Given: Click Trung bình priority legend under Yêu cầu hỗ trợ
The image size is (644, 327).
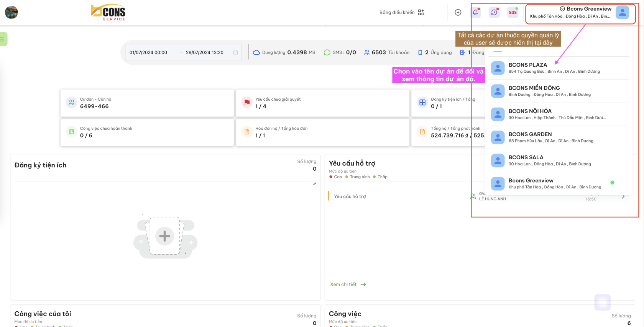Looking at the screenshot, I should [x=358, y=177].
